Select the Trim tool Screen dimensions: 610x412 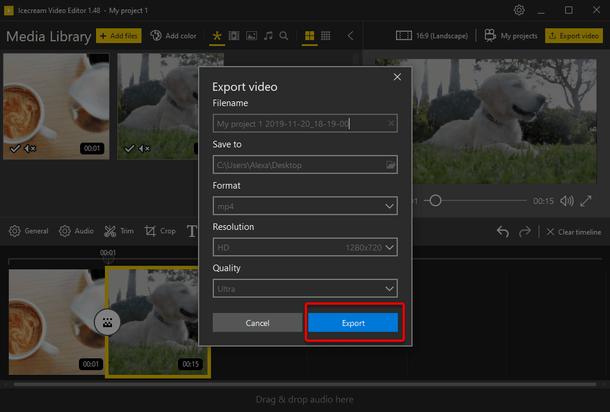click(119, 231)
